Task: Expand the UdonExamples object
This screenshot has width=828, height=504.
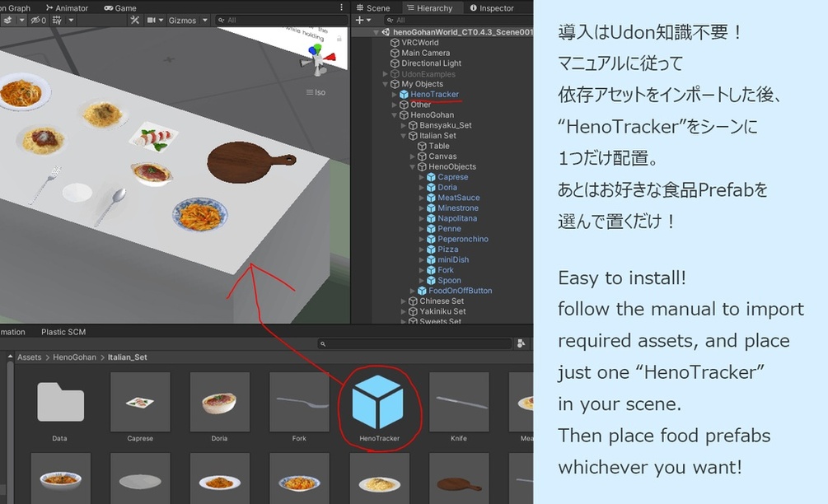Action: click(x=386, y=74)
